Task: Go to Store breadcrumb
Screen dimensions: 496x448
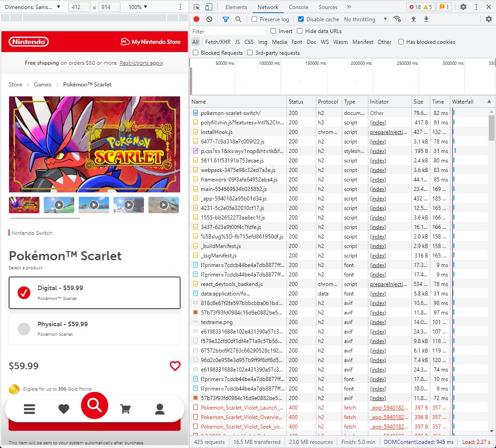Action: coord(15,85)
